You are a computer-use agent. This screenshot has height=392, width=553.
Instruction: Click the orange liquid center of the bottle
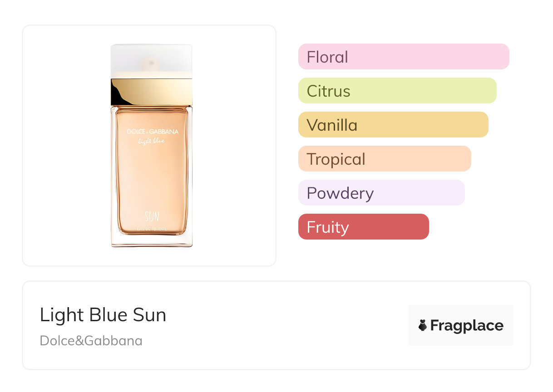point(152,177)
